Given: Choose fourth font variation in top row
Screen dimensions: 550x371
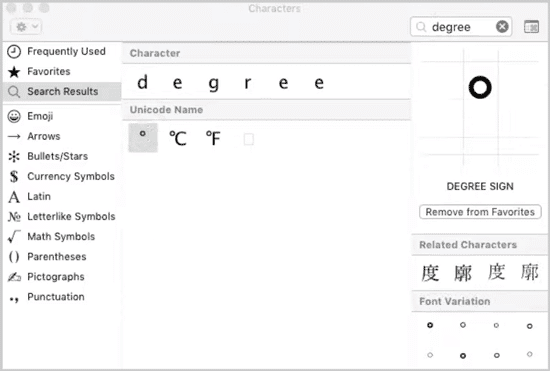Looking at the screenshot, I should coord(530,326).
